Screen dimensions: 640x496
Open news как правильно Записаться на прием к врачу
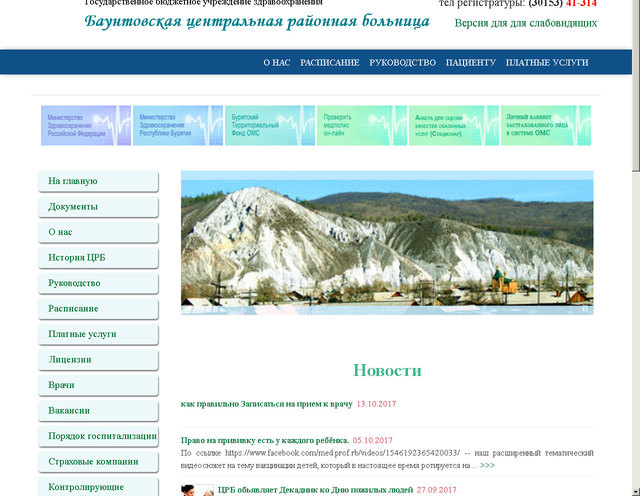click(x=267, y=404)
